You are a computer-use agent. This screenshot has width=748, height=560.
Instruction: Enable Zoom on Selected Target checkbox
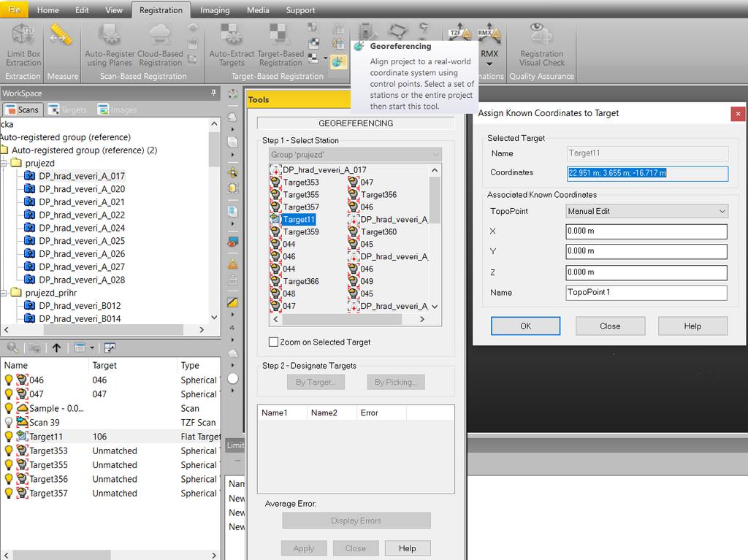[273, 342]
